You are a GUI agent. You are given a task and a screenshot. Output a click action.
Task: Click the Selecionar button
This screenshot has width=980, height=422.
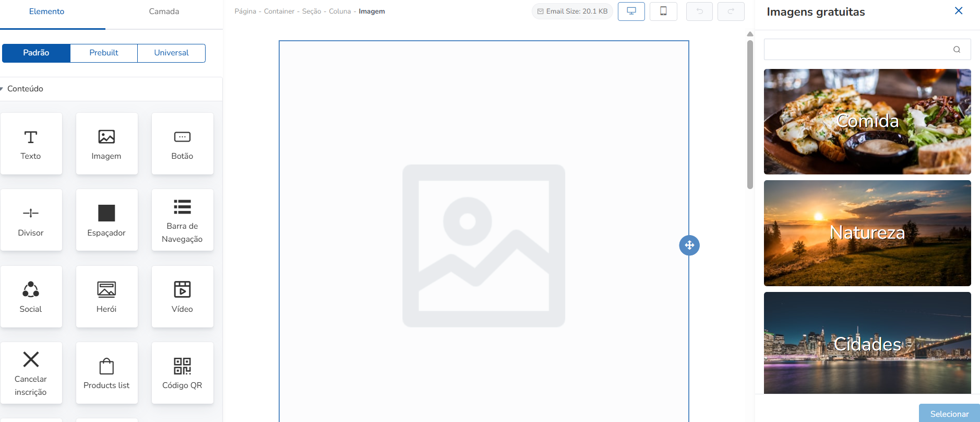949,414
